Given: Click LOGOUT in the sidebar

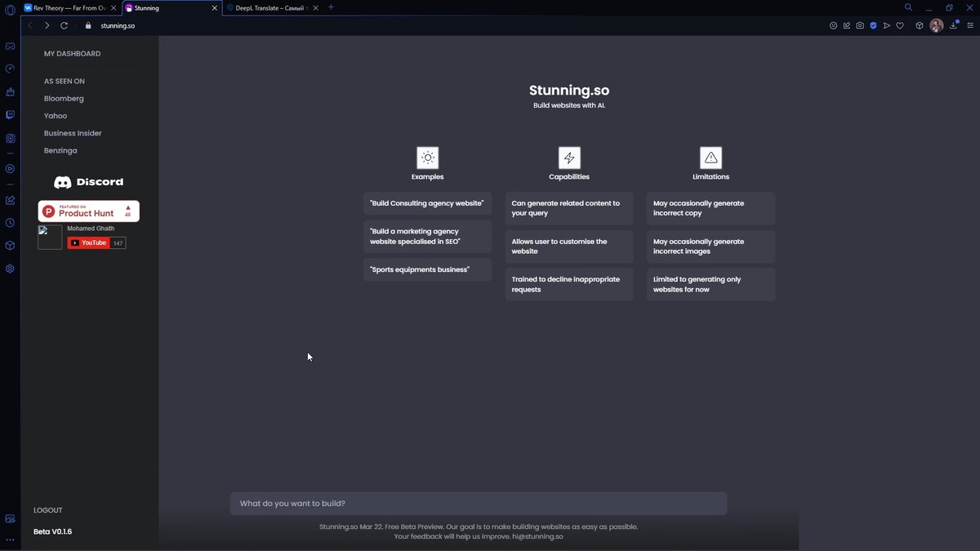Looking at the screenshot, I should tap(48, 510).
